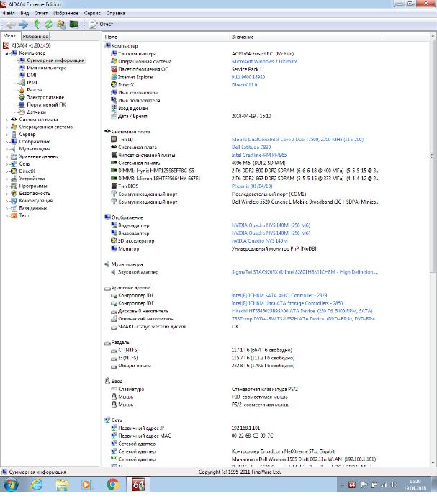The image size is (437, 504).
Task: Open the Вид menu
Action: (x=24, y=13)
